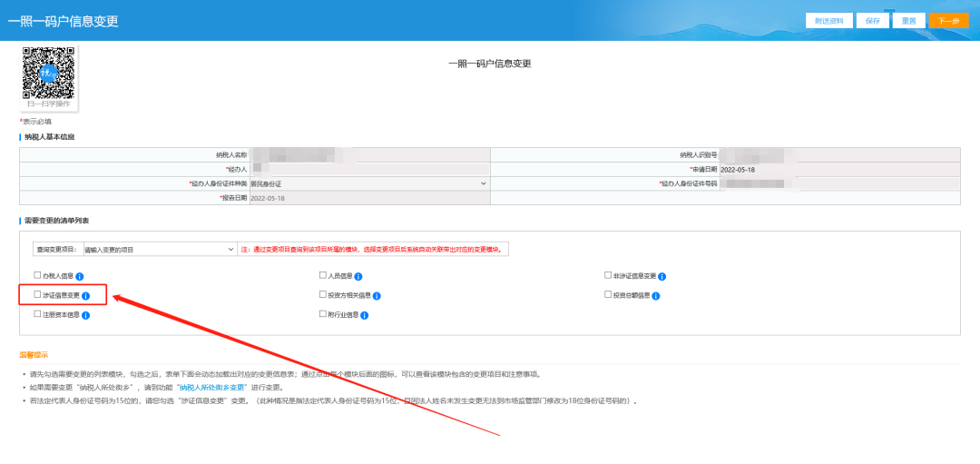Open the 经办人身份证件种类 dropdown
The width and height of the screenshot is (980, 464).
368,183
